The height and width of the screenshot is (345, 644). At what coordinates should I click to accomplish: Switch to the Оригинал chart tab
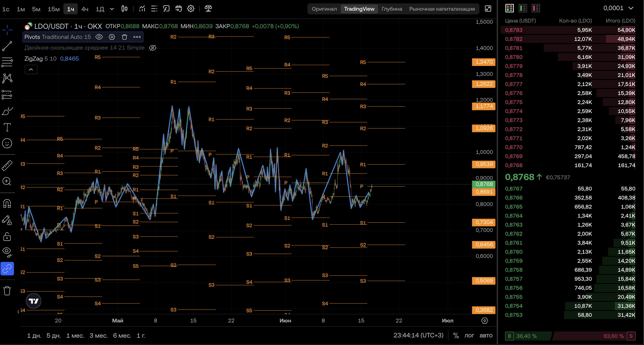pos(324,9)
